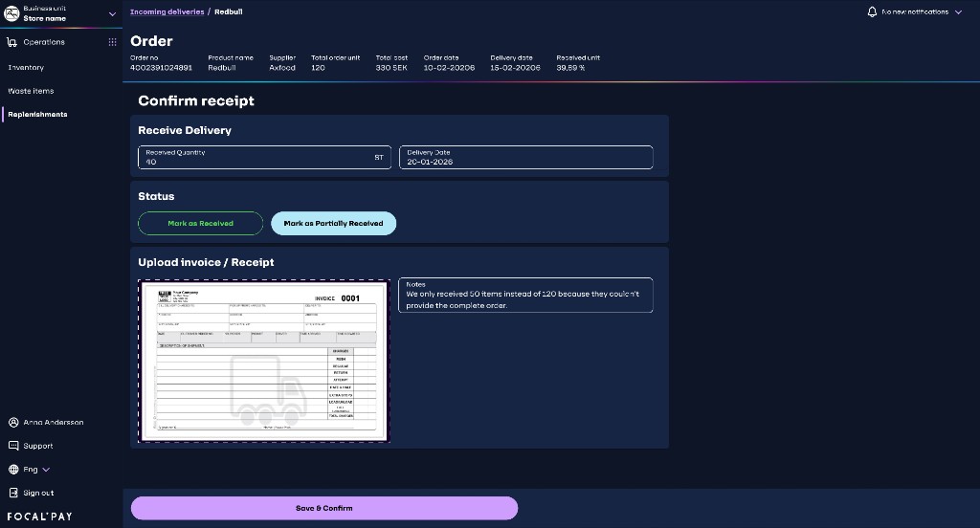Click the Focal Pay logo
This screenshot has height=528, width=980.
pyautogui.click(x=39, y=517)
